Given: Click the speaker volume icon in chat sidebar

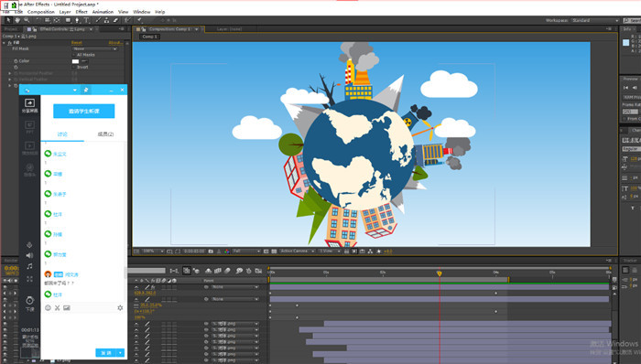Looking at the screenshot, I should pos(29,255).
